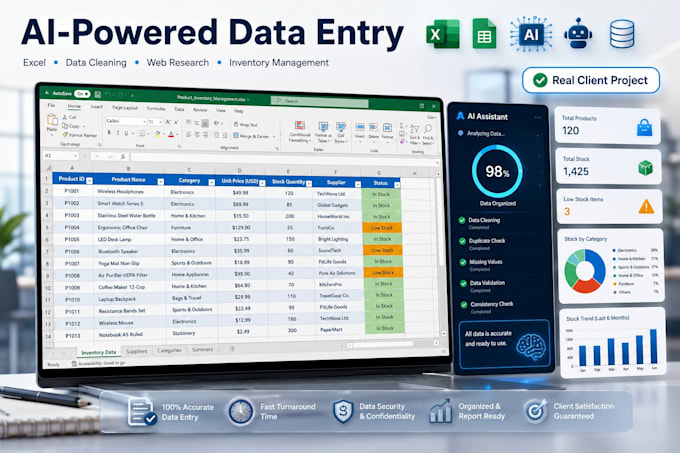Click the Merge & Center button
This screenshot has width=680, height=453.
(254, 136)
